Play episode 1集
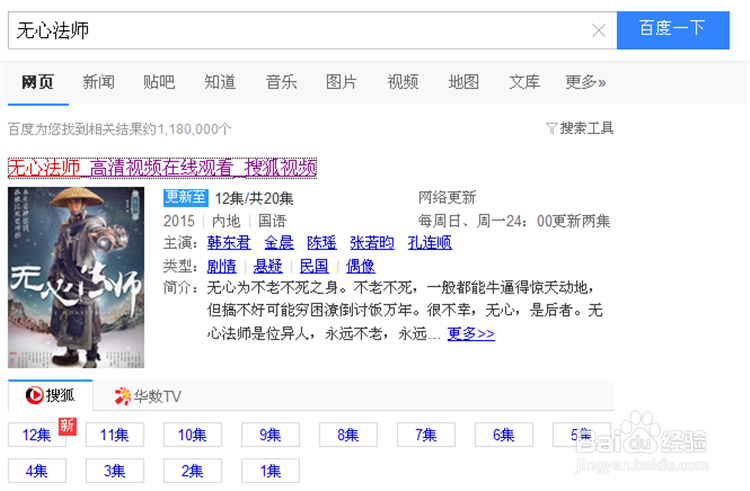Image resolution: width=750 pixels, height=491 pixels. click(x=271, y=471)
